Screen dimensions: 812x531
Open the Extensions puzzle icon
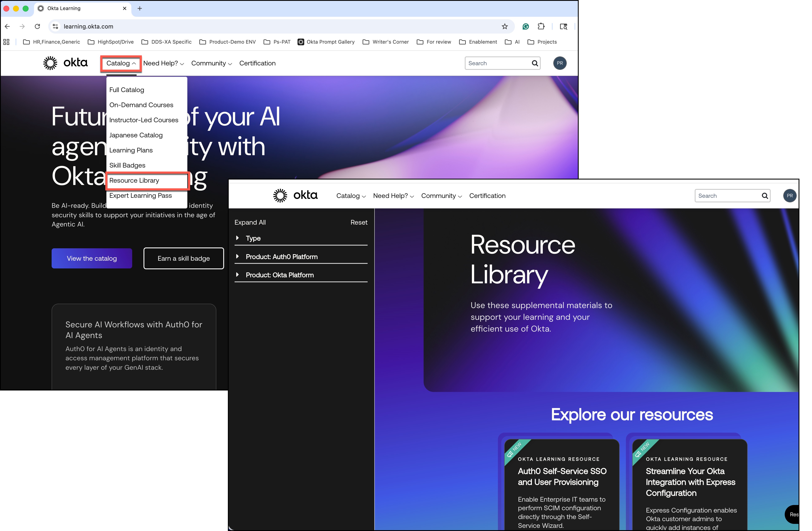[541, 26]
